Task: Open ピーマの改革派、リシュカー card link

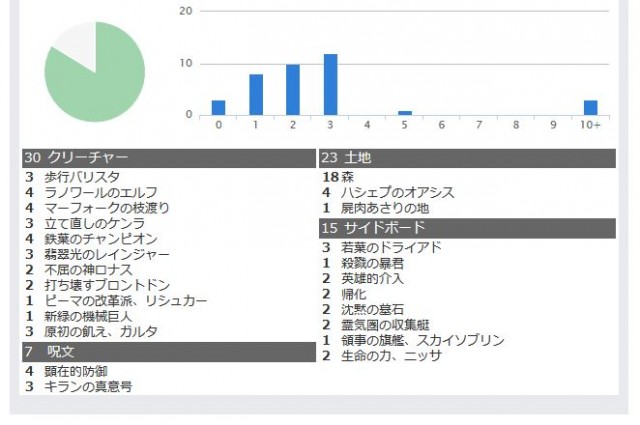Action: [126, 301]
